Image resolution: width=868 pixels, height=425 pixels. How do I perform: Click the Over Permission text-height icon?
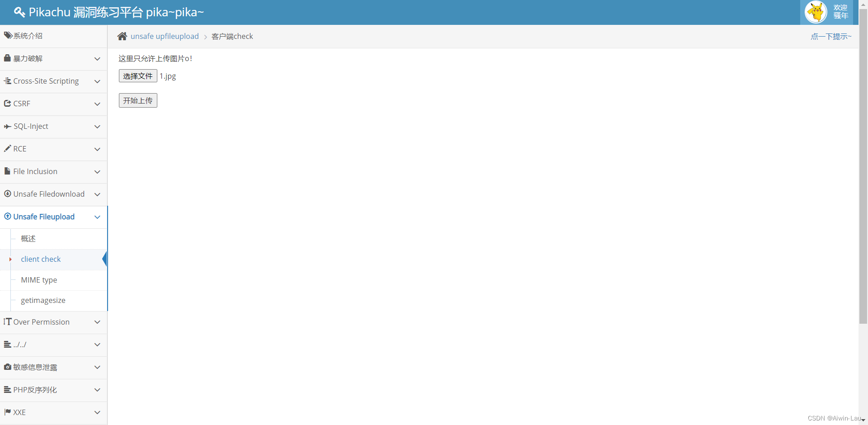click(x=7, y=321)
